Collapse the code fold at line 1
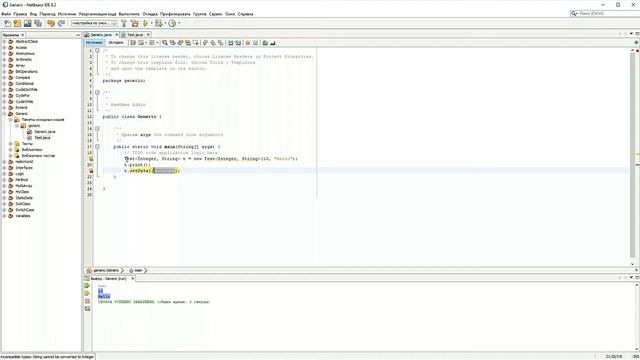The width and height of the screenshot is (640, 360). (97, 51)
